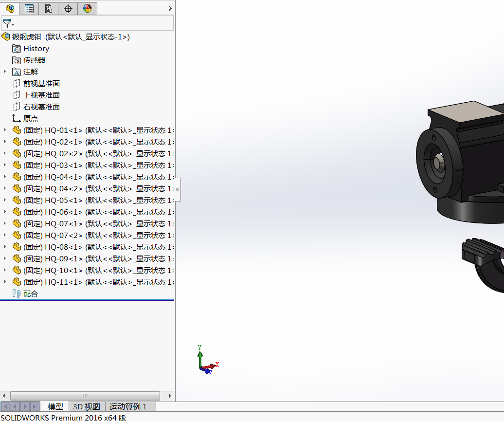504x421 pixels.
Task: Click the History tree item label
Action: tap(36, 49)
